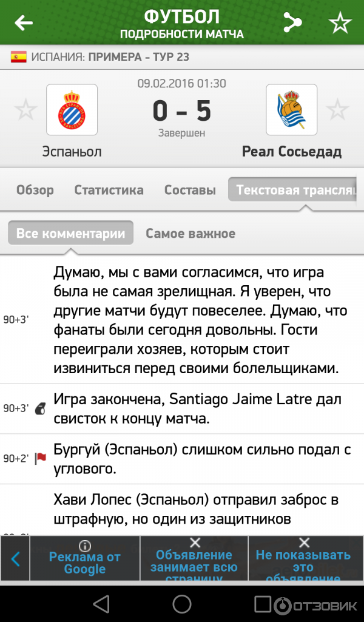Toggle favorite star next to Эспаньол
The image size is (364, 622).
(x=25, y=110)
